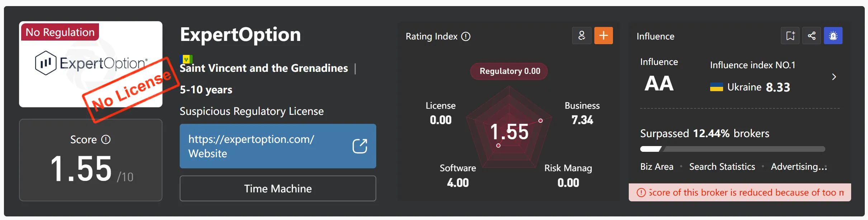Click the Influence panel heading
Image resolution: width=868 pixels, height=220 pixels.
pos(655,36)
